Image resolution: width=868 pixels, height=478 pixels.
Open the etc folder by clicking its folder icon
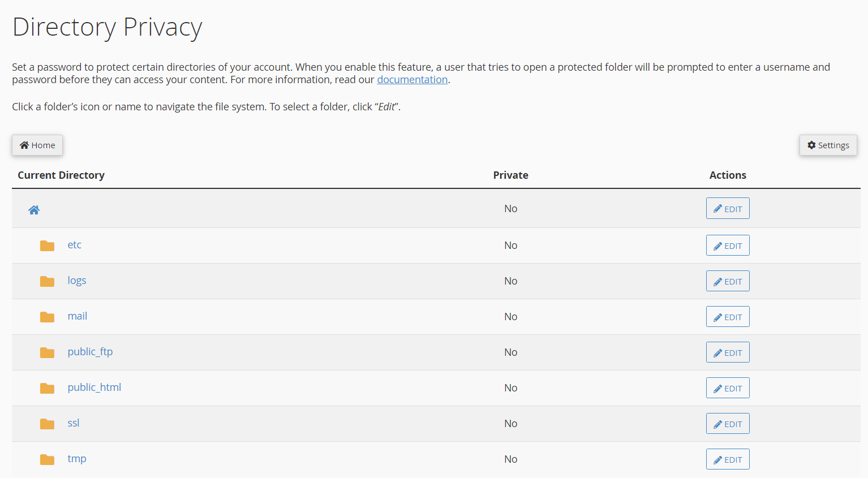47,246
